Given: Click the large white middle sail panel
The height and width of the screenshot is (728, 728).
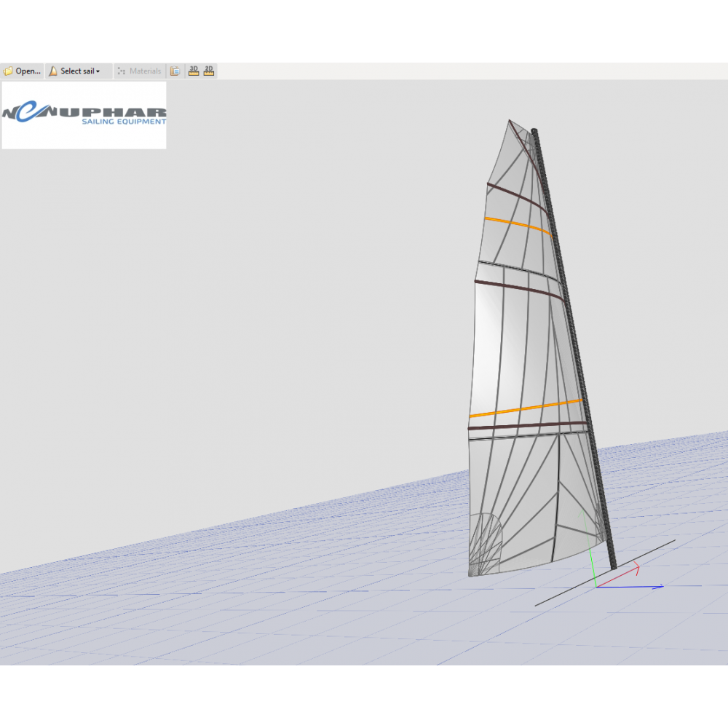Looking at the screenshot, I should coord(510,349).
